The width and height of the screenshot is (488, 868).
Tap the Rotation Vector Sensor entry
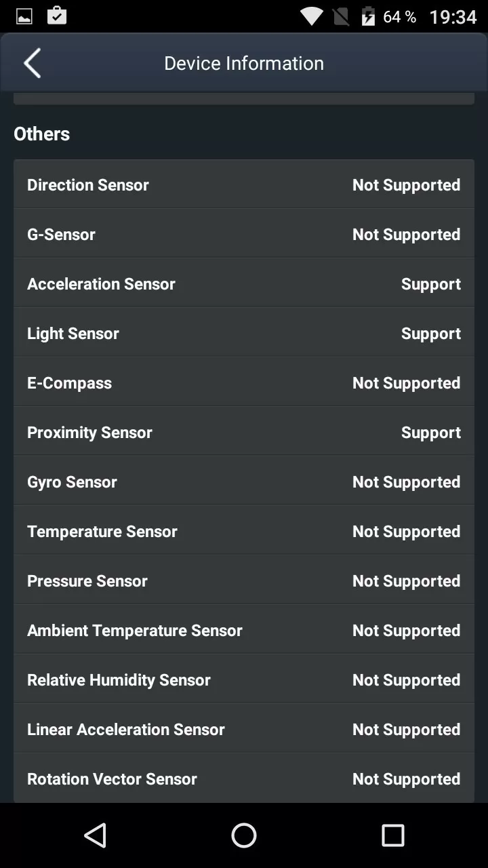[x=244, y=779]
